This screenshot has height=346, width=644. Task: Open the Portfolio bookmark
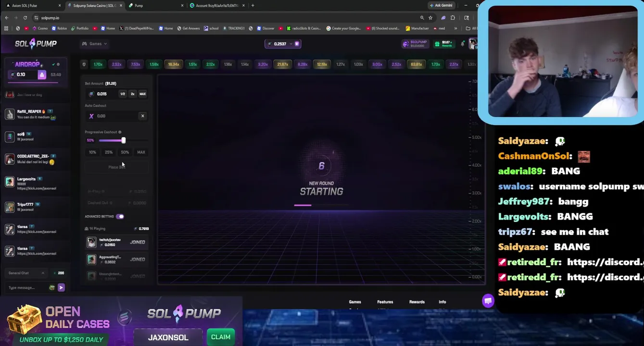tap(80, 28)
